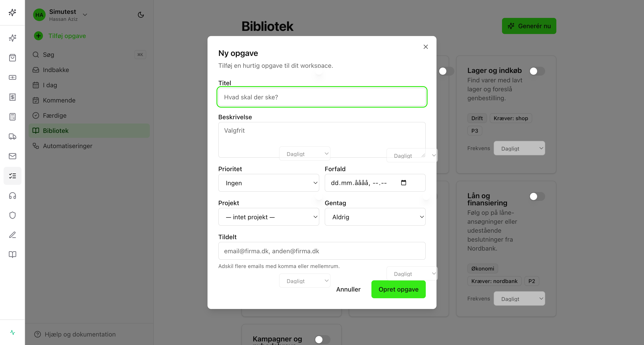Expand the Simutest workspace chevron
Screen dimensions: 644x345
[x=85, y=15]
